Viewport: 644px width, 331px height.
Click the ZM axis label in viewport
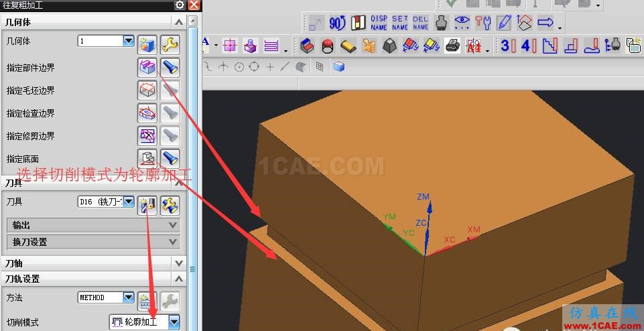pyautogui.click(x=423, y=197)
